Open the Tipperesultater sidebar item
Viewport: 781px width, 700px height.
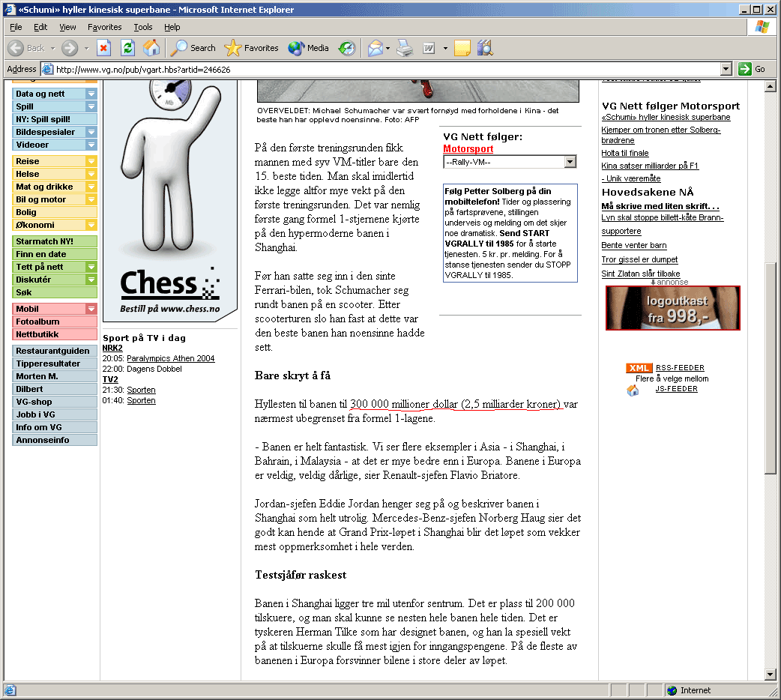pos(54,363)
